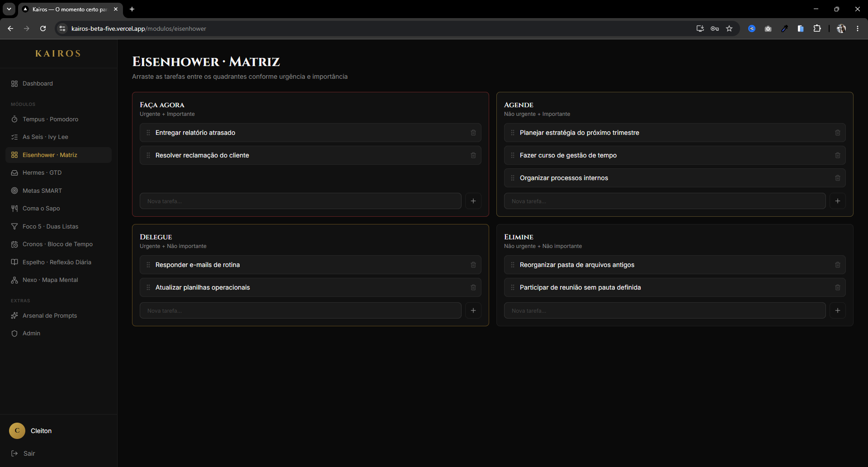Delete 'Atualizar planilhas operacionais' with its trash icon
The height and width of the screenshot is (467, 868).
(x=473, y=287)
